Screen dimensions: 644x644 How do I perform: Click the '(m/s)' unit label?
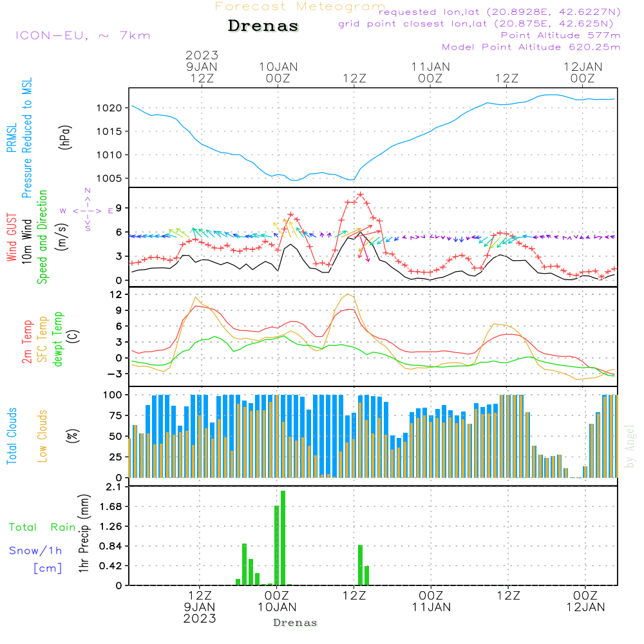(x=62, y=237)
